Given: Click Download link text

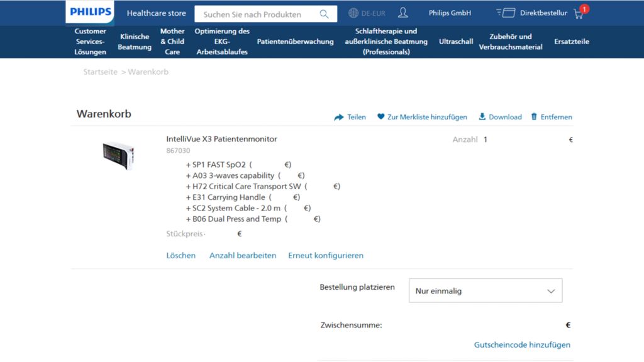Looking at the screenshot, I should [x=505, y=117].
